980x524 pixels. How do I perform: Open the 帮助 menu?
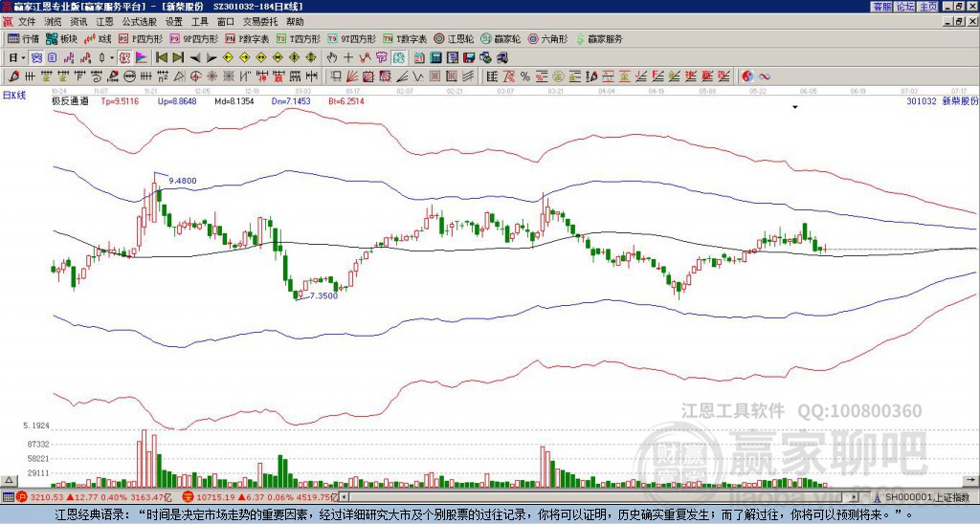click(x=295, y=22)
